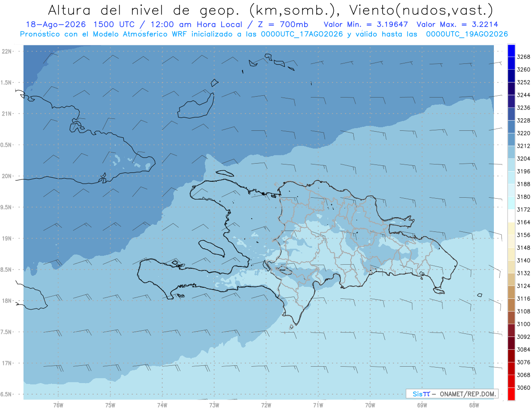Click the chart title 'Altura del nivel de geop.'
This screenshot has width=532, height=411.
[x=144, y=10]
